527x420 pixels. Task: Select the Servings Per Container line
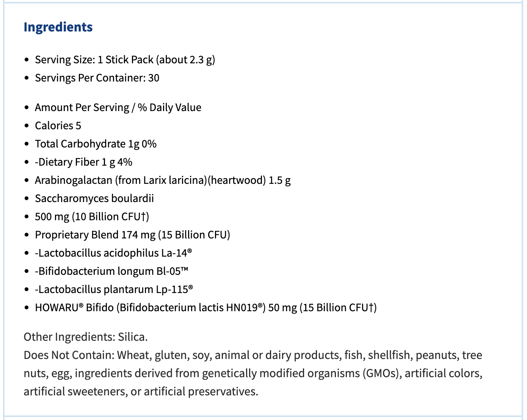(x=97, y=78)
